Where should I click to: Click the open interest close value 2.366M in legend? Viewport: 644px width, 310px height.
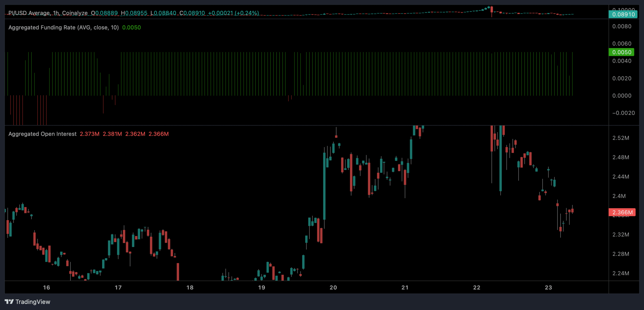[x=159, y=134]
